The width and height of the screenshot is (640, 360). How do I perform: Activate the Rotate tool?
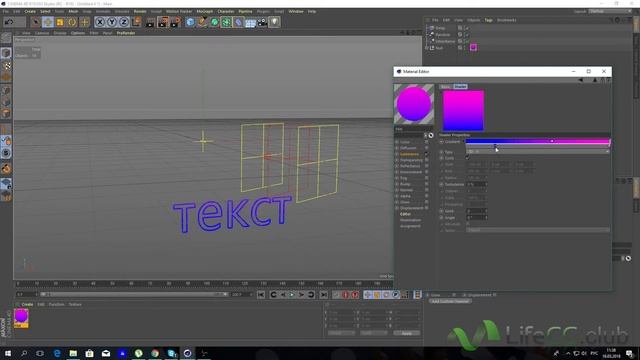[x=72, y=22]
